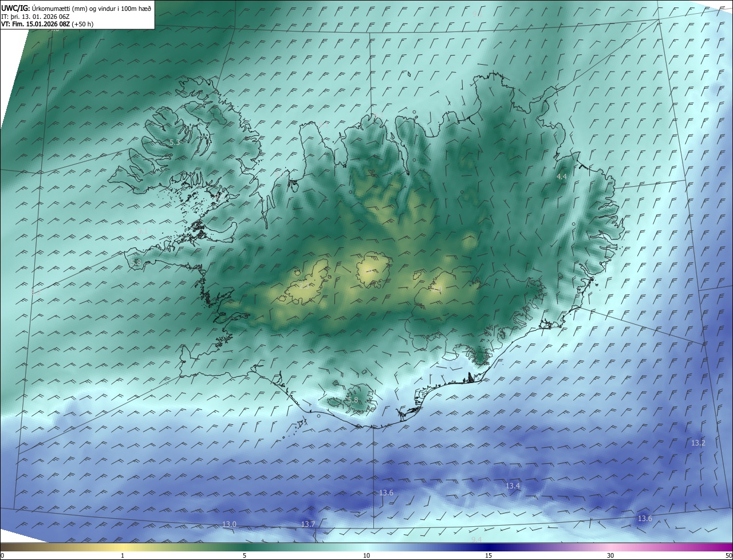Select the 5.8 value on the Snæfellsnes peninsula
The width and height of the screenshot is (733, 560).
tap(136, 262)
